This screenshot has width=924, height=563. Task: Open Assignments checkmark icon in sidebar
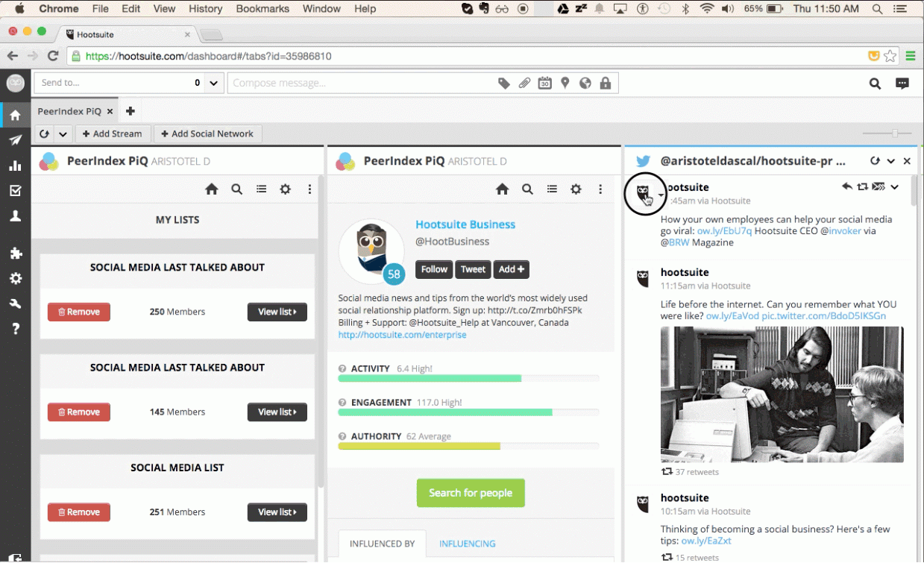click(x=15, y=191)
